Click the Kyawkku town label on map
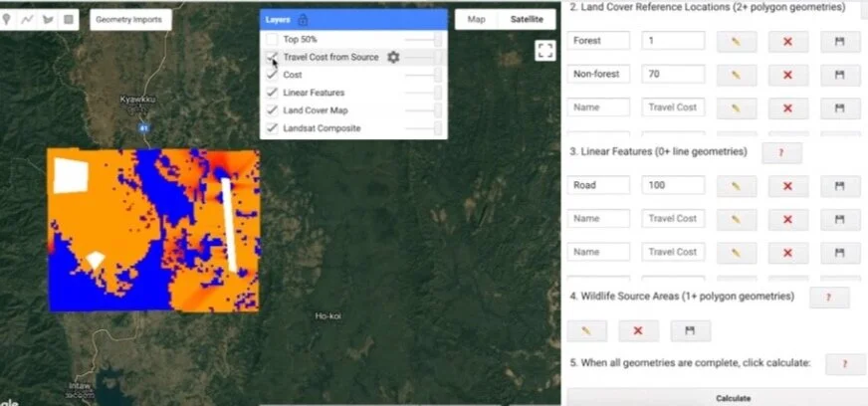Image resolution: width=868 pixels, height=406 pixels. (137, 100)
